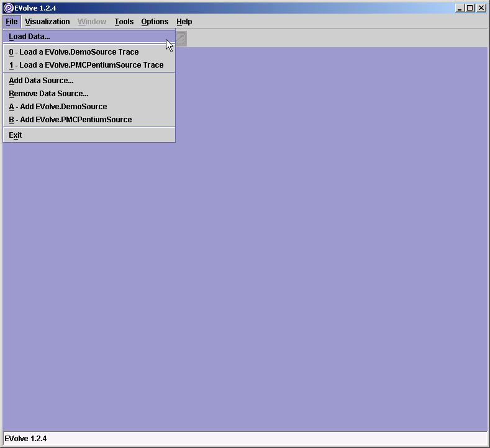
Task: Close the EVolve window
Action: [481, 8]
